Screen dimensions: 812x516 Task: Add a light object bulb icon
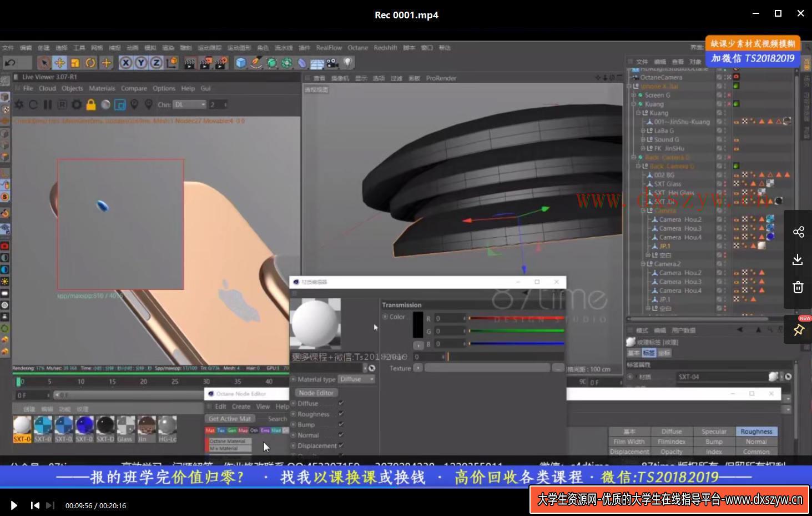(x=348, y=63)
